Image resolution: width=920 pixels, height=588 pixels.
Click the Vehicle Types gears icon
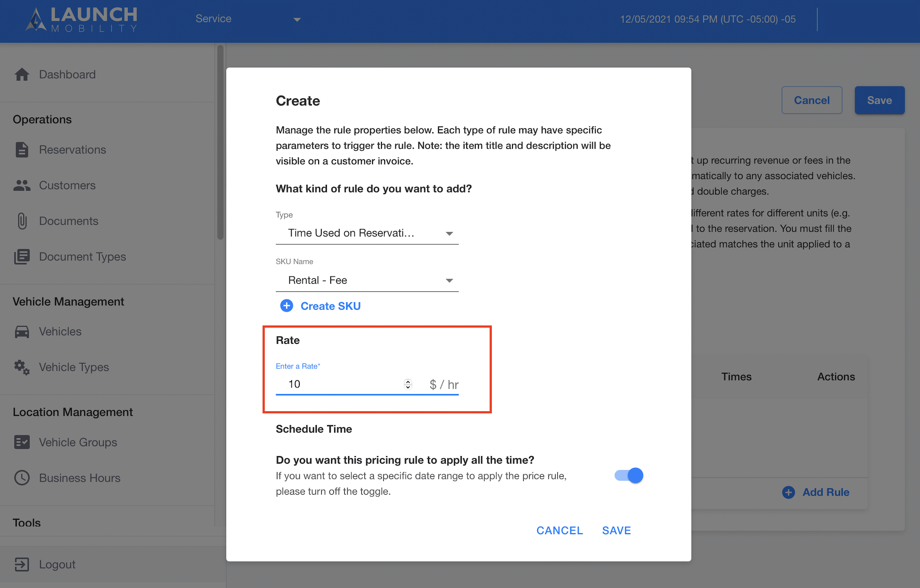pos(22,367)
